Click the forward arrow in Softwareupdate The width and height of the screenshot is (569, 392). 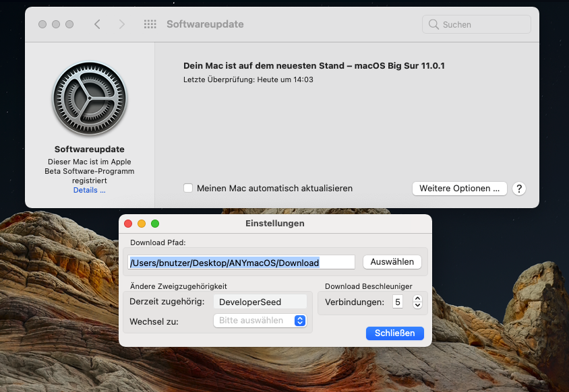click(121, 24)
